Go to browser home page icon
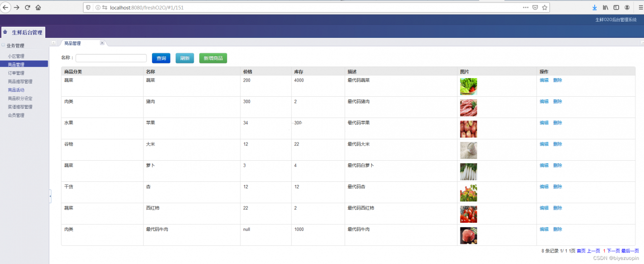The width and height of the screenshot is (644, 264). pyautogui.click(x=38, y=8)
